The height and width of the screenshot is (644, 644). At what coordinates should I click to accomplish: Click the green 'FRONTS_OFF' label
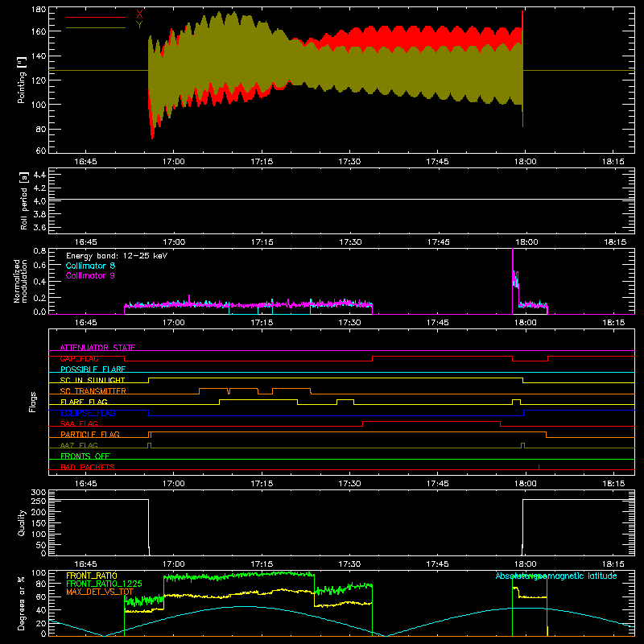coord(85,456)
